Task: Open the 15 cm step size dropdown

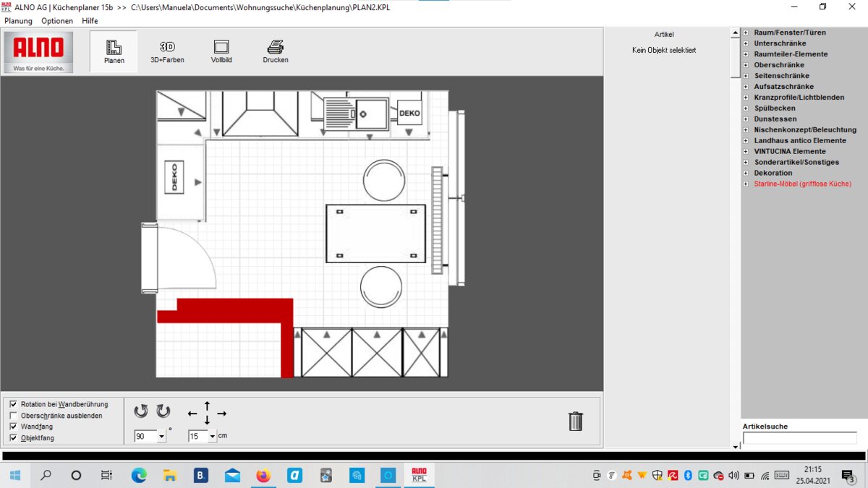Action: [x=213, y=437]
